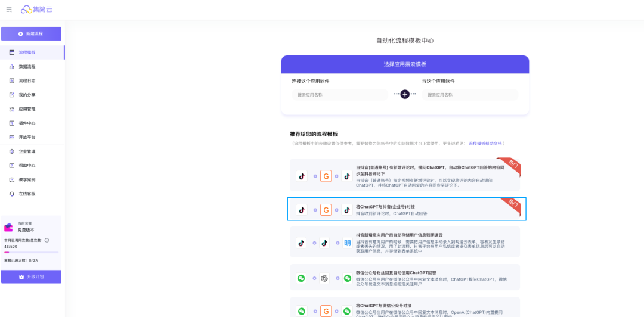Open 在线客服 headset support item
Image resolution: width=644 pixels, height=317 pixels.
point(32,194)
